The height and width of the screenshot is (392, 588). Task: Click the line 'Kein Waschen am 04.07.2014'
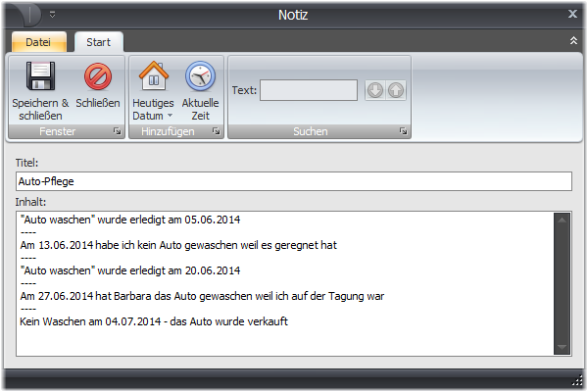[x=154, y=321]
